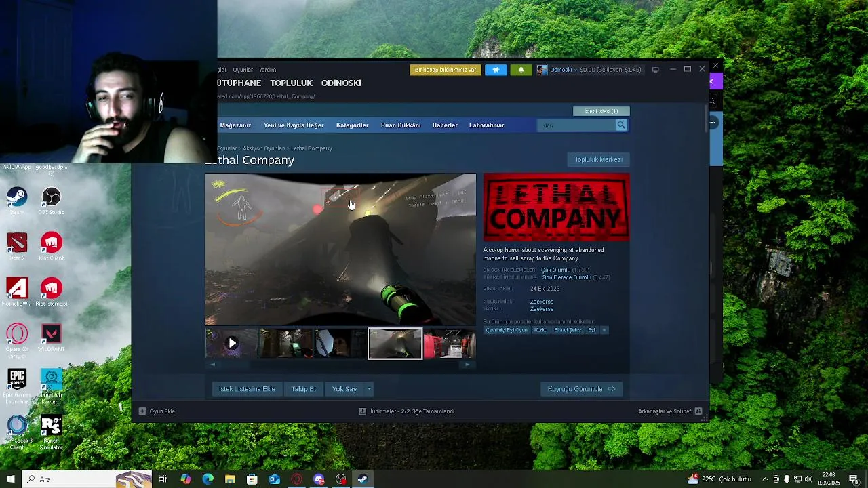The width and height of the screenshot is (868, 488).
Task: Expand the Odinoski account dropdown
Action: (576, 70)
